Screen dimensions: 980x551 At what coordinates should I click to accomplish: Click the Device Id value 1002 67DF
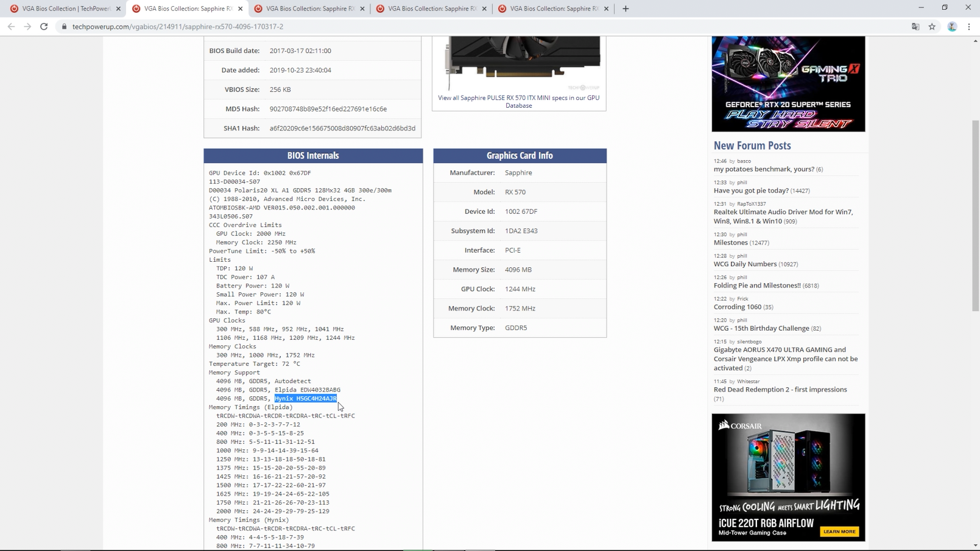[x=521, y=211]
